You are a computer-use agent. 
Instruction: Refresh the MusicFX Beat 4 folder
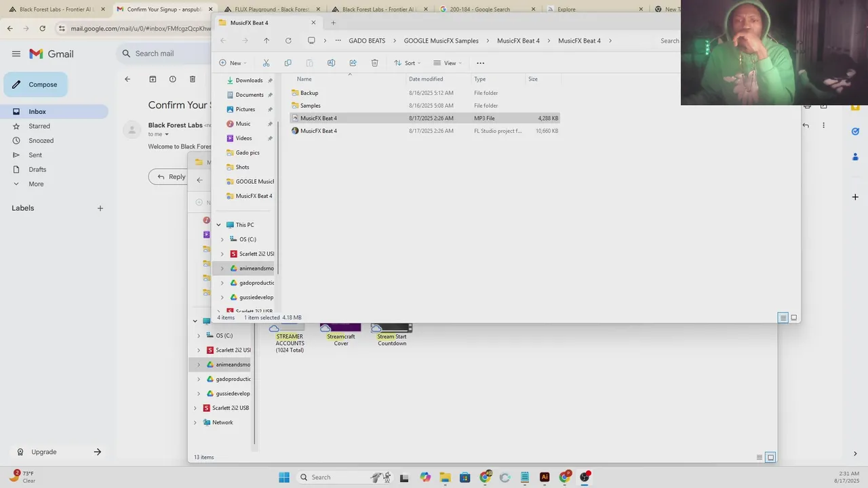point(288,41)
